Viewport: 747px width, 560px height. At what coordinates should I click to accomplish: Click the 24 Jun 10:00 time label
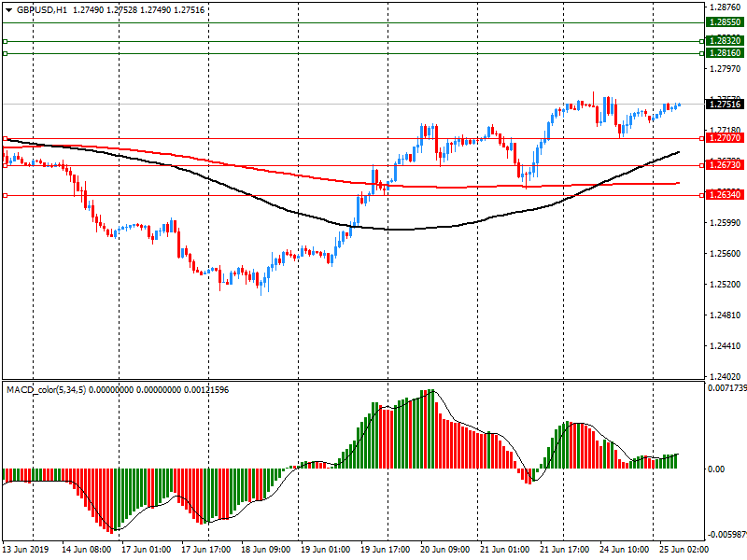pos(624,550)
